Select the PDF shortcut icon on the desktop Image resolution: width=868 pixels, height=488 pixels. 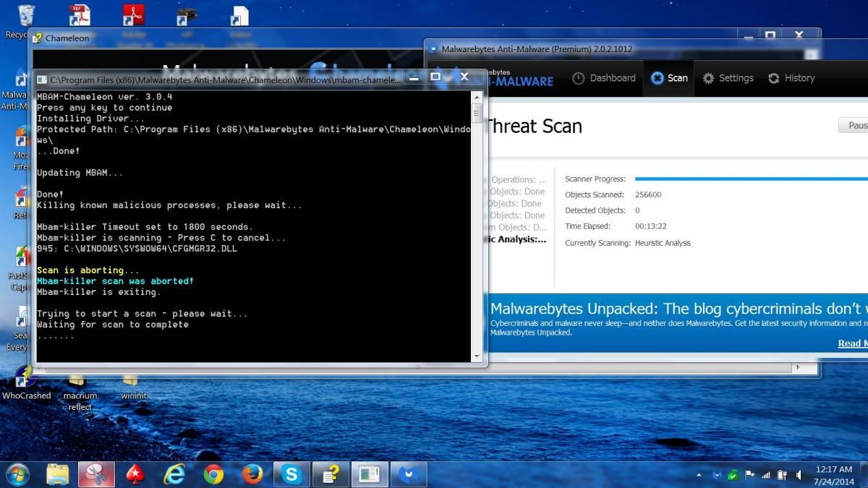pyautogui.click(x=80, y=16)
